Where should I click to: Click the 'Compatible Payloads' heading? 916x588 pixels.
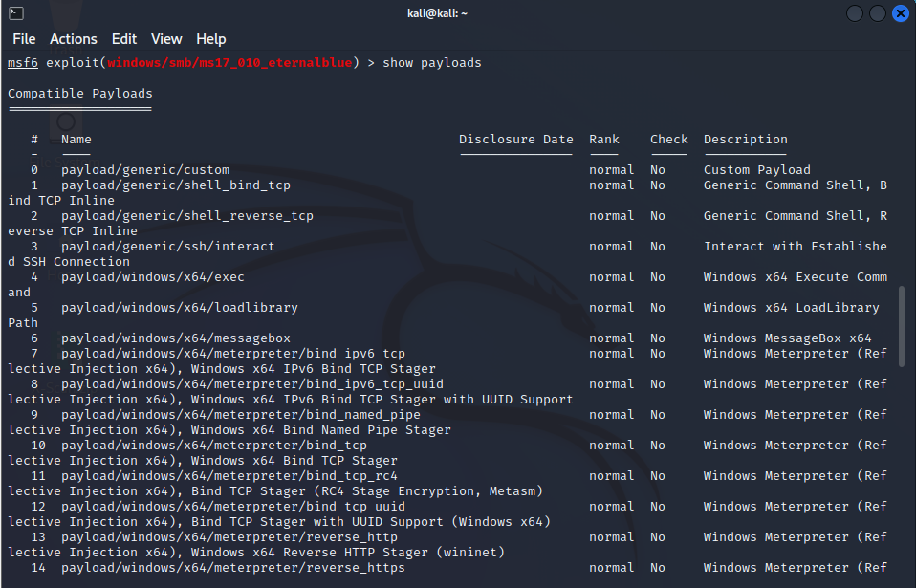pos(80,94)
